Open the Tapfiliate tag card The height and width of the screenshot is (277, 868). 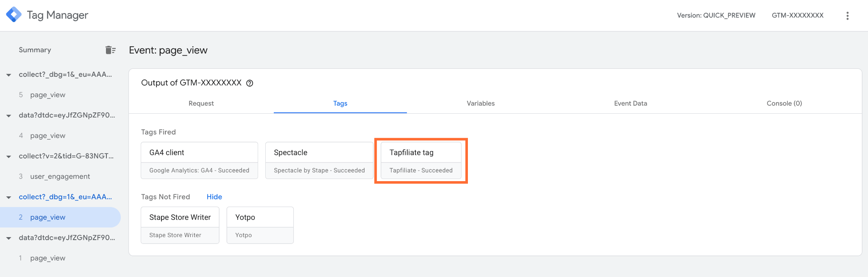(x=421, y=160)
